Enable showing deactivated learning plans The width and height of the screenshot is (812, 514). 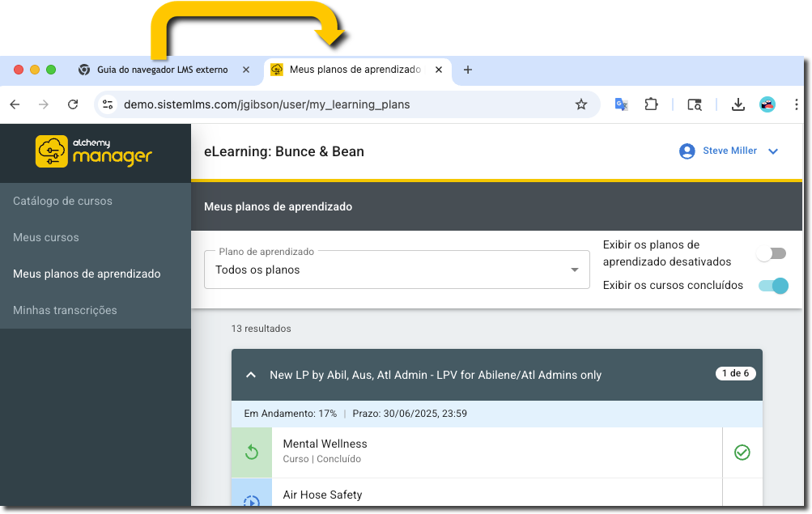771,253
